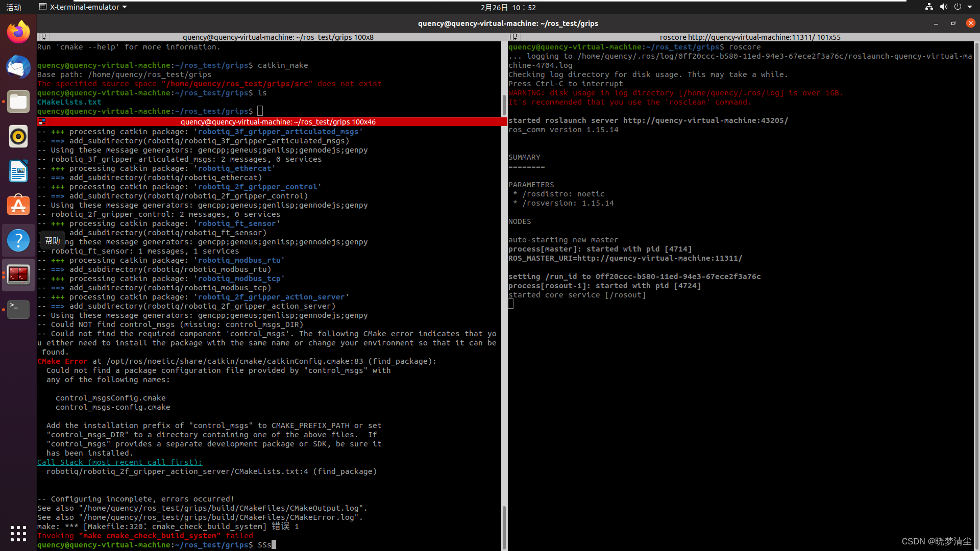Viewport: 980px width, 551px height.
Task: Open the power icon in top bar
Action: 958,7
